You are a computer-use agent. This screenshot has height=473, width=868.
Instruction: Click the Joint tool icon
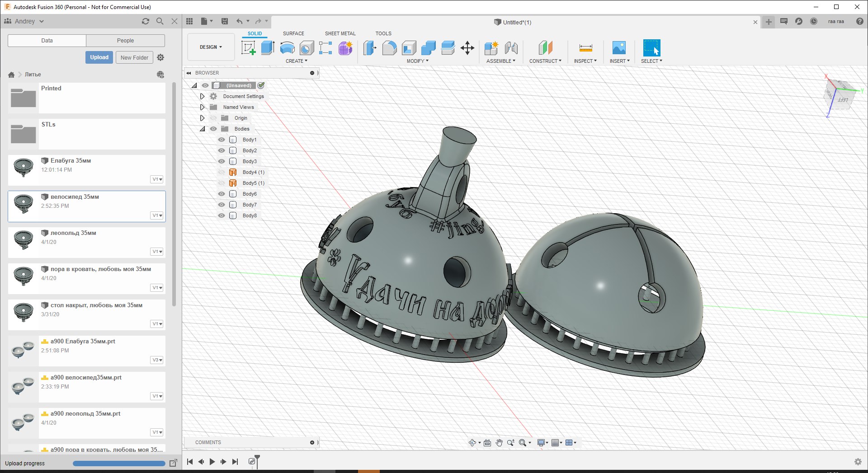coord(511,48)
